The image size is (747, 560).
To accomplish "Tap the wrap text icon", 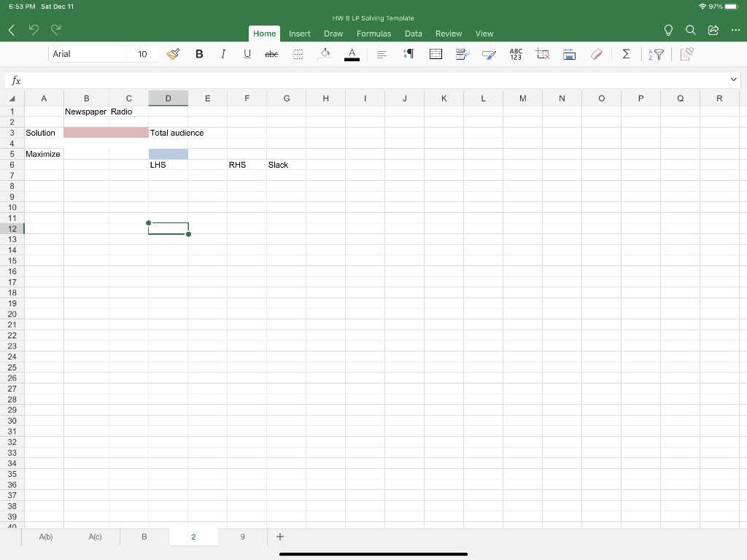I will tap(462, 54).
